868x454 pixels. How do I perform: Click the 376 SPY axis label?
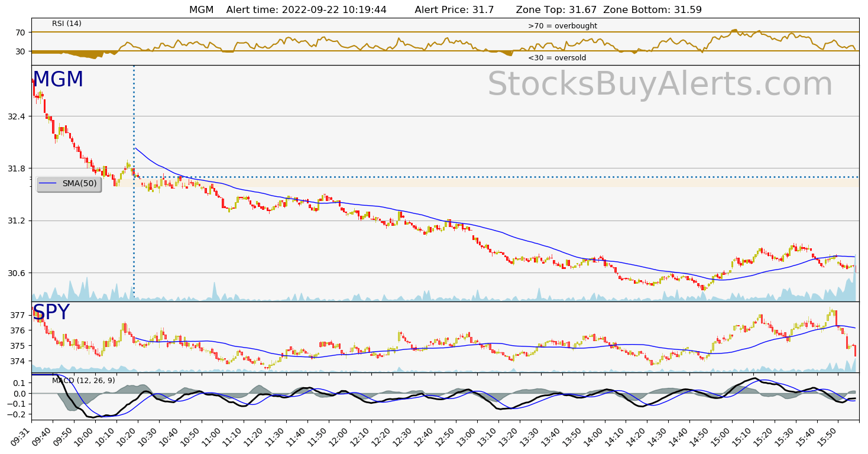pos(19,330)
